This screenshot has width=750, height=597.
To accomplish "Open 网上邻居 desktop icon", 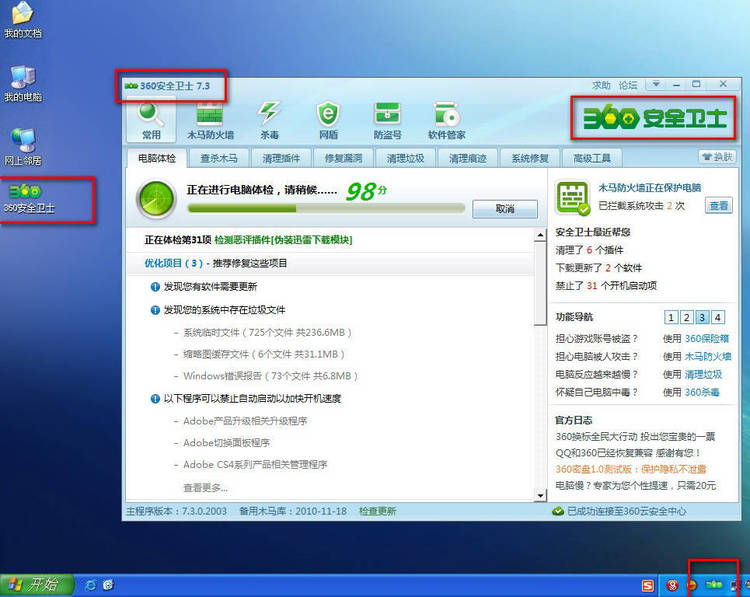I will coord(22,147).
